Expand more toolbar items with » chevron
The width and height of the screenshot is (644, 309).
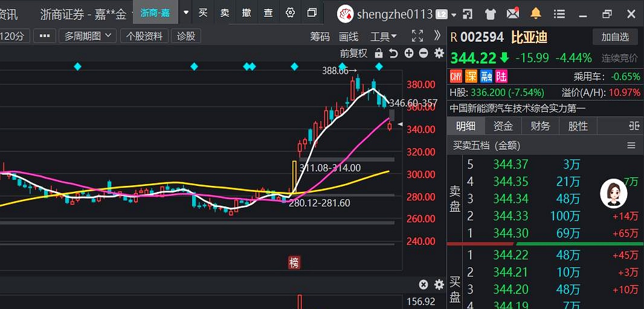[x=437, y=36]
